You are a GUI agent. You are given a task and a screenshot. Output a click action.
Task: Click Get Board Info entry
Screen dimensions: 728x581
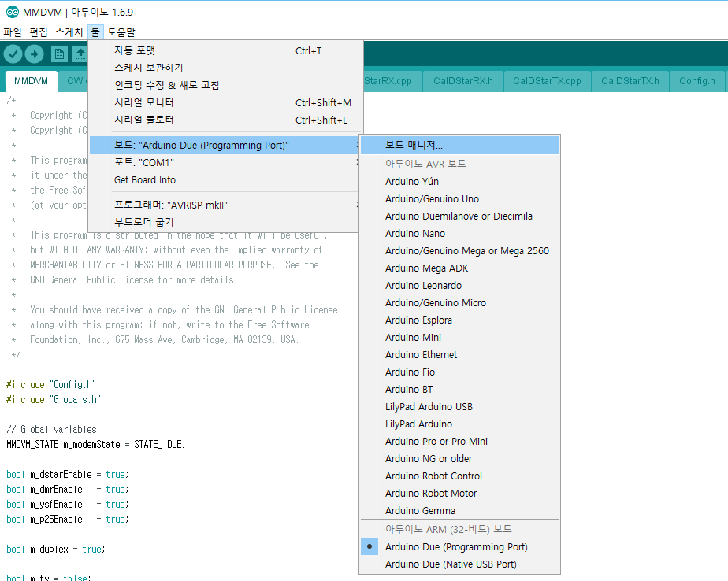[x=225, y=180]
